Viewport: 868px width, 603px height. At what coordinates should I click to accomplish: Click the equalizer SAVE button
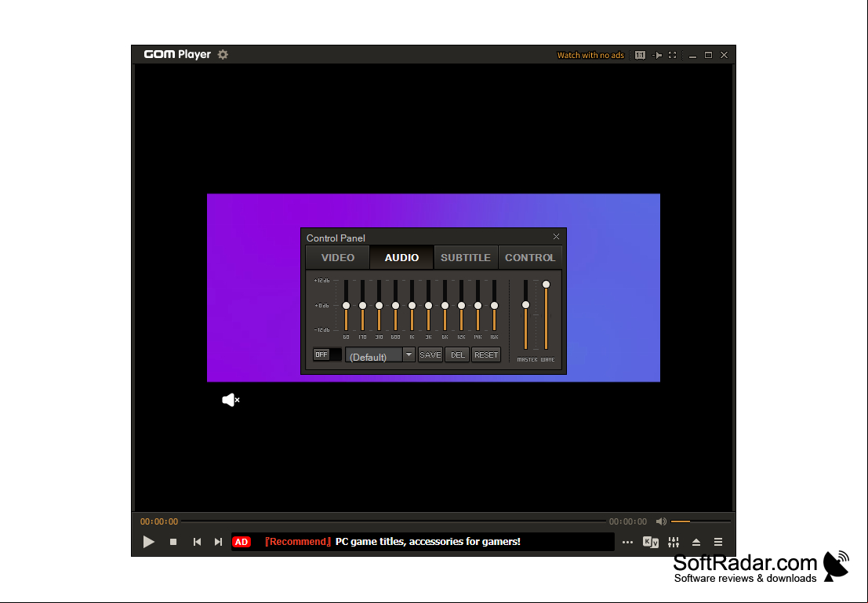click(430, 355)
